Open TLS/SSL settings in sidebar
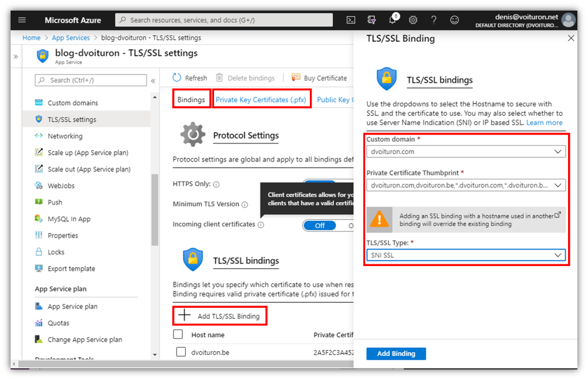This screenshot has height=380, width=588. 72,119
